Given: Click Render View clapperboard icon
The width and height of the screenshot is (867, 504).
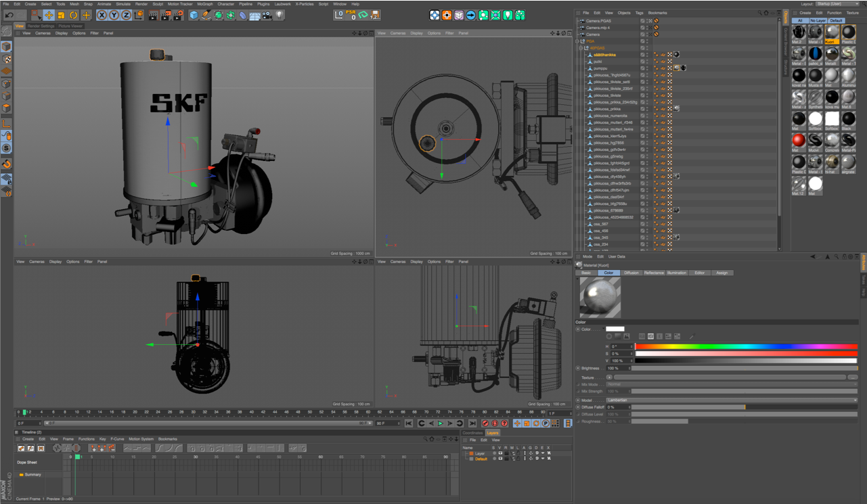Looking at the screenshot, I should click(x=154, y=15).
